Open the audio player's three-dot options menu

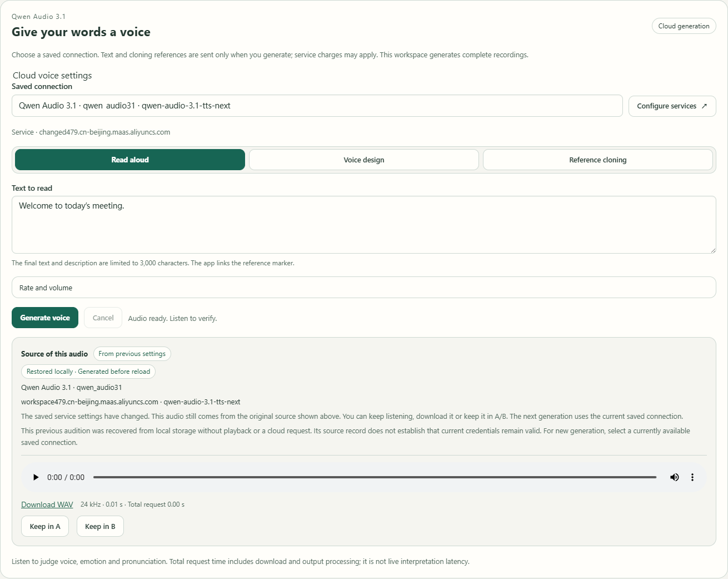click(692, 477)
